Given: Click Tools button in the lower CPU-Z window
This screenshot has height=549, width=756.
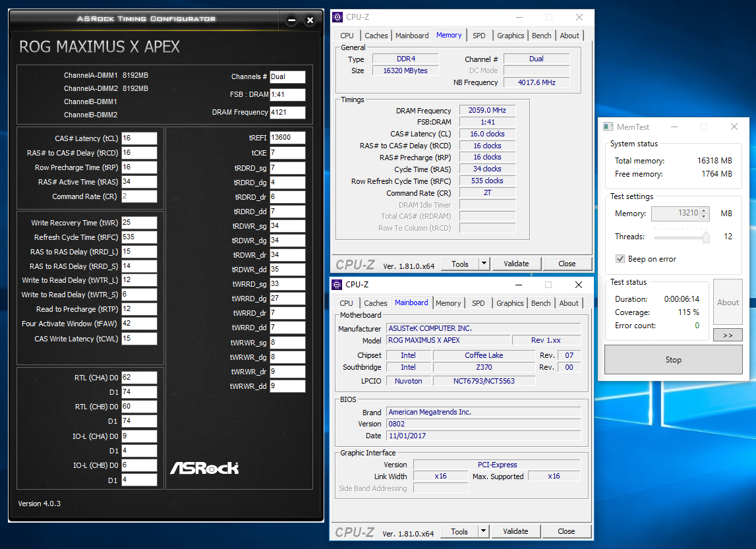Looking at the screenshot, I should tap(459, 531).
